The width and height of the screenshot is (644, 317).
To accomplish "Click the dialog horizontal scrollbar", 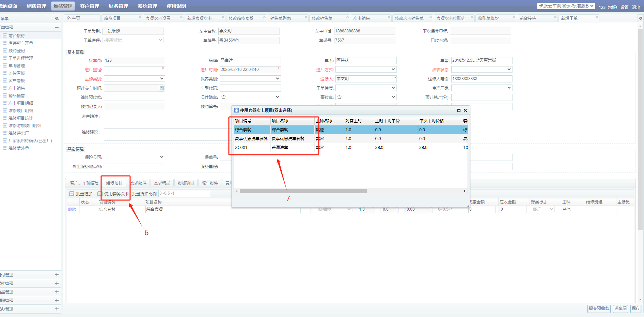I will (303, 191).
